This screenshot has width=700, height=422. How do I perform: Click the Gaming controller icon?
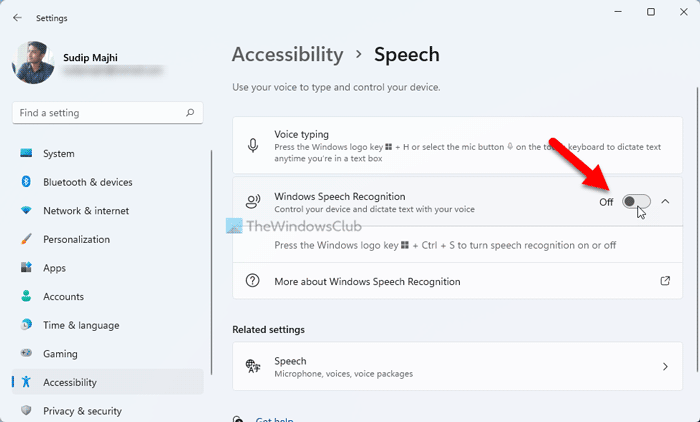click(26, 353)
